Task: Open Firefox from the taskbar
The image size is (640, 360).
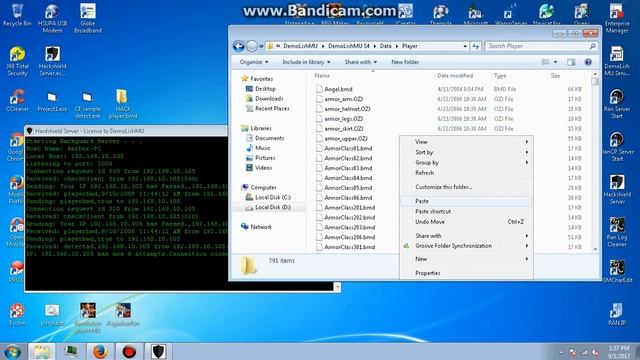Action: click(x=100, y=351)
